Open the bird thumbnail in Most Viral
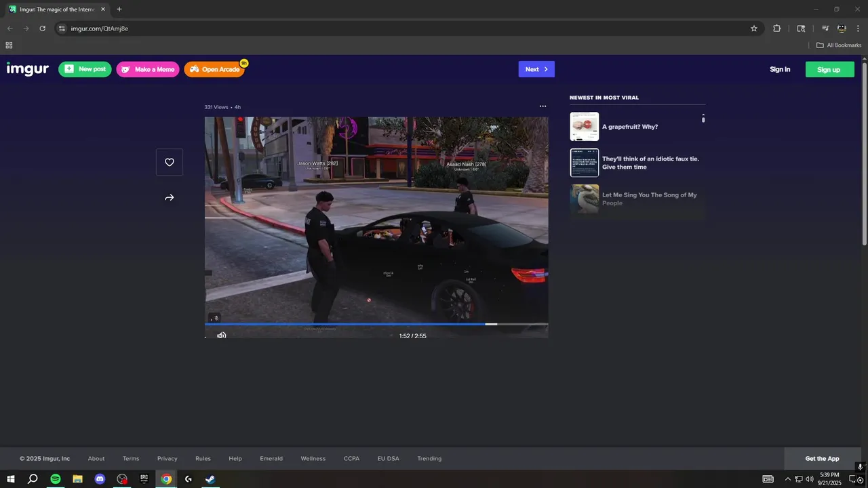868x488 pixels. click(x=585, y=199)
